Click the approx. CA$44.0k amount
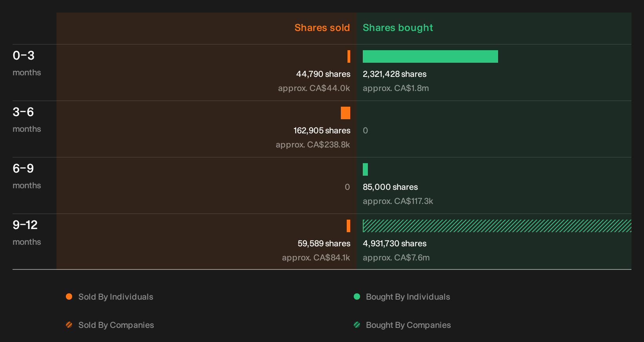This screenshot has width=644, height=342. 314,88
